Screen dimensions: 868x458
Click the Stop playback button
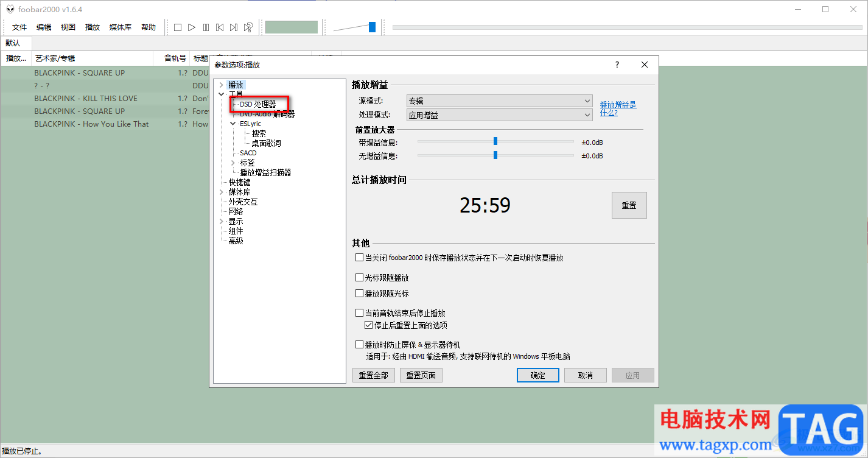click(178, 27)
